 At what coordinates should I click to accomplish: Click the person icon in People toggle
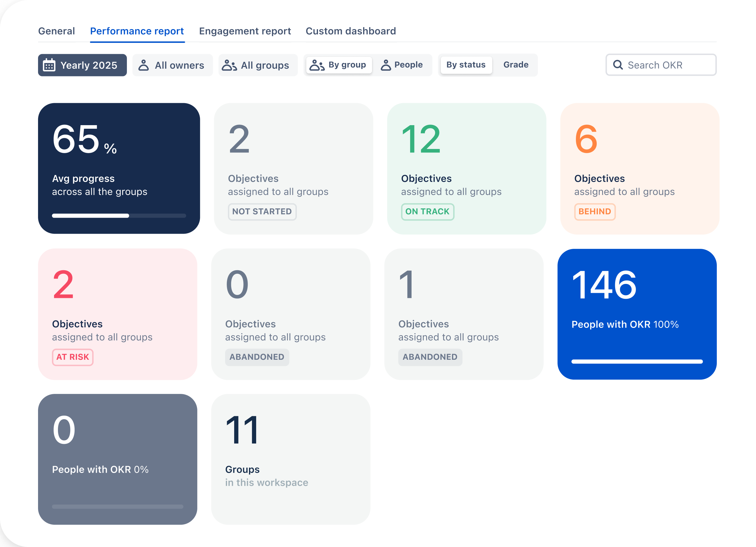tap(386, 65)
